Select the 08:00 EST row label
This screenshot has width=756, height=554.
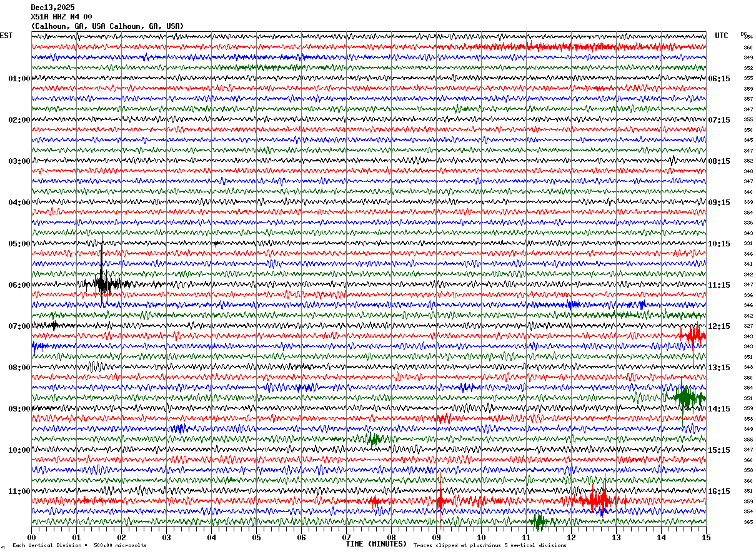pyautogui.click(x=19, y=368)
